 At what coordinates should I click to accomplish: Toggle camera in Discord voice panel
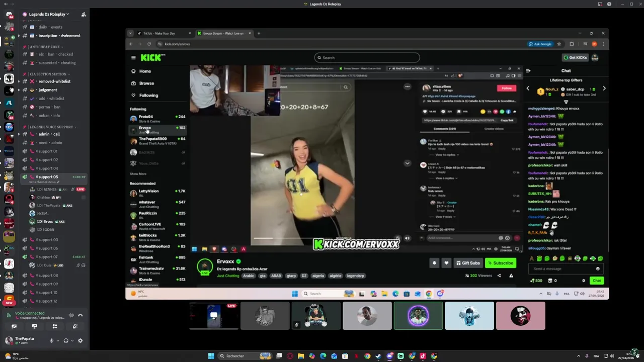14,326
